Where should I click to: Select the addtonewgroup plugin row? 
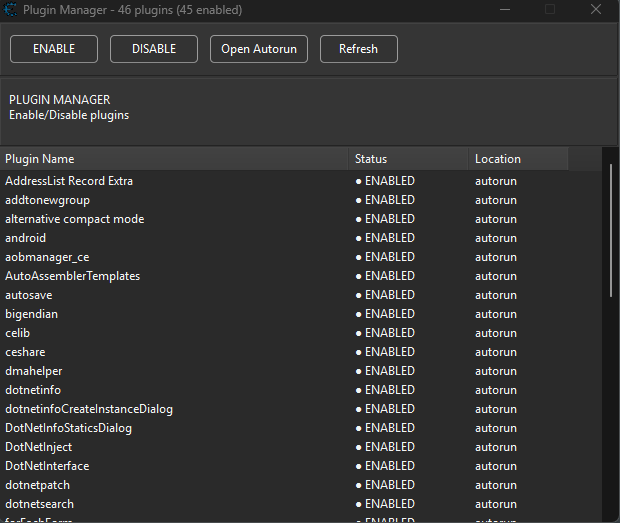301,200
